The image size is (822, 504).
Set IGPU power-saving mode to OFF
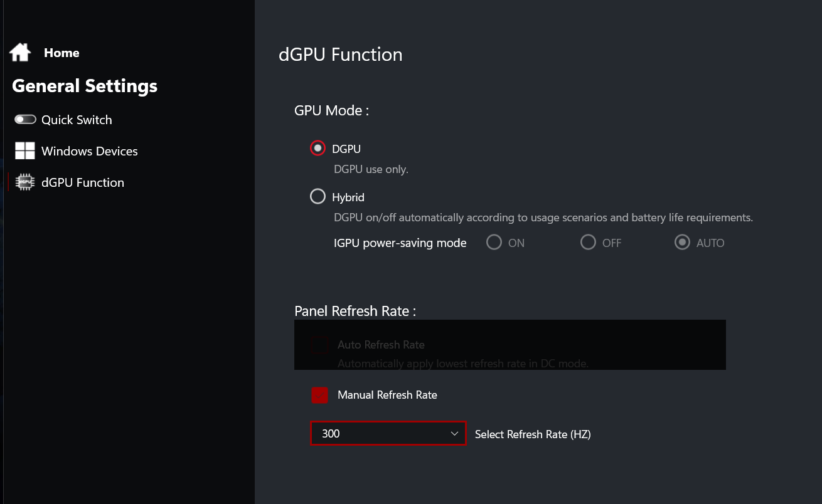click(x=588, y=243)
